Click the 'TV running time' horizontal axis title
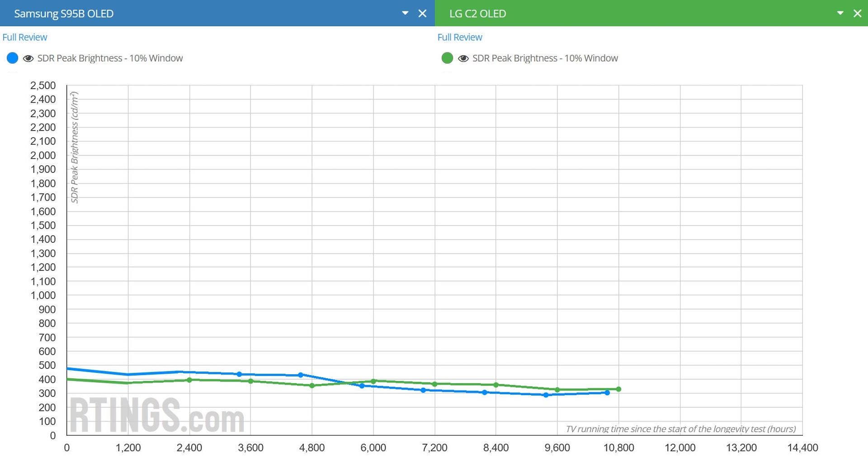This screenshot has height=461, width=868. point(681,429)
